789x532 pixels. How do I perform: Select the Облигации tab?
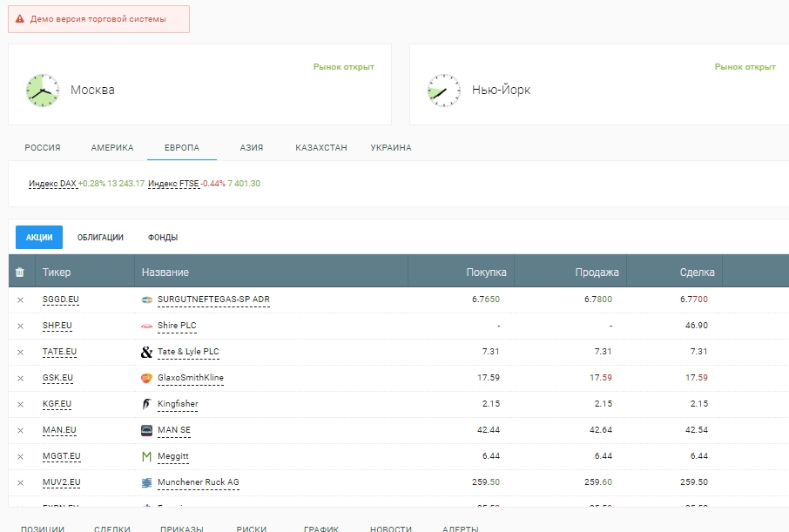tap(100, 238)
